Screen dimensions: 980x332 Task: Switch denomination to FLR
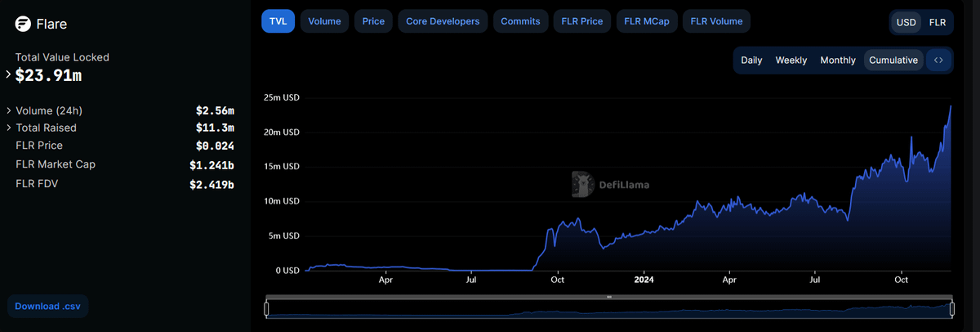pos(938,22)
